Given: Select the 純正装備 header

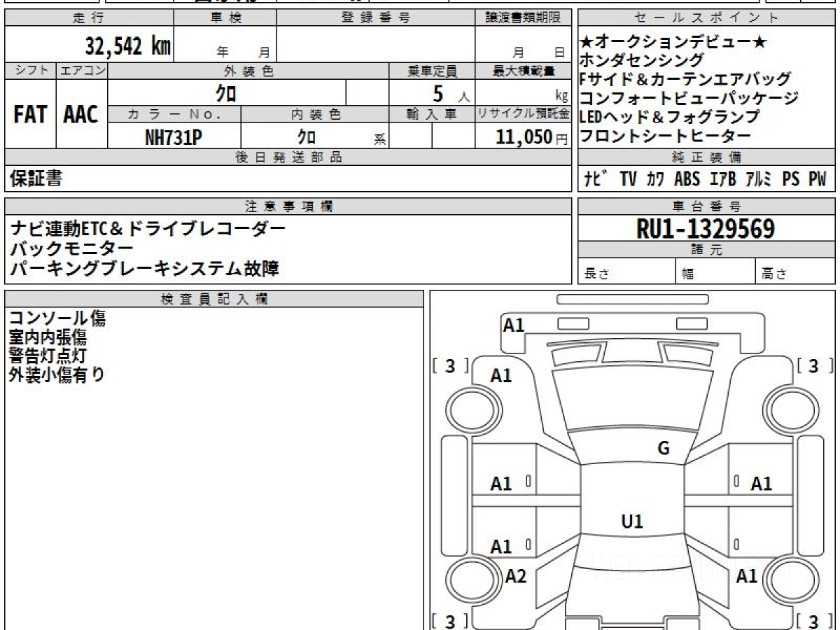Looking at the screenshot, I should (x=706, y=157).
